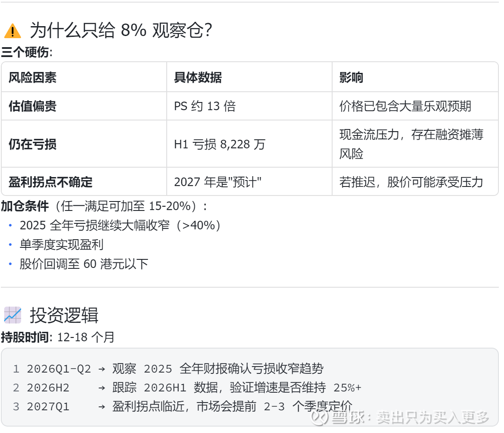Click the 具体数据 column header
The height and width of the screenshot is (433, 504).
(198, 77)
